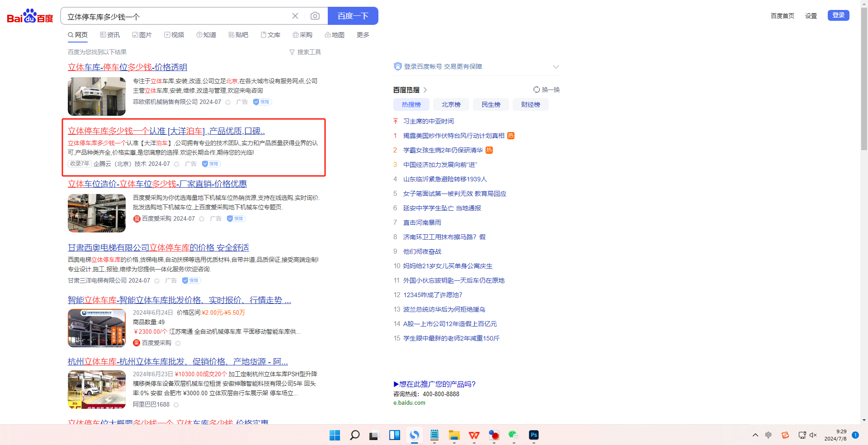The height and width of the screenshot is (445, 868).
Task: Expand the login security notice chevron
Action: point(556,67)
